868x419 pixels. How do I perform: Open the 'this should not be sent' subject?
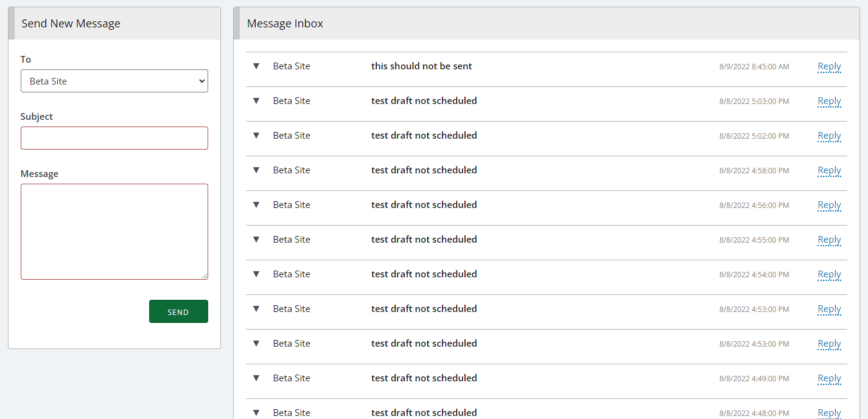[421, 66]
